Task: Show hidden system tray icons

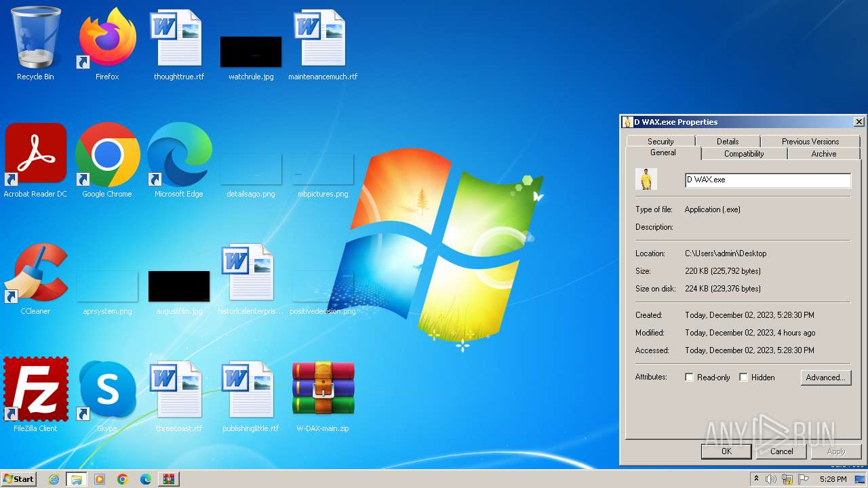Action: [x=756, y=479]
